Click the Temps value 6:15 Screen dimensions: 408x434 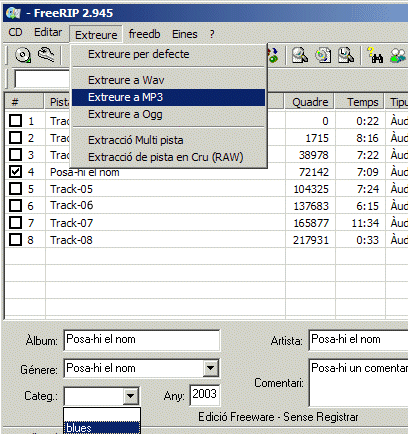click(x=367, y=206)
